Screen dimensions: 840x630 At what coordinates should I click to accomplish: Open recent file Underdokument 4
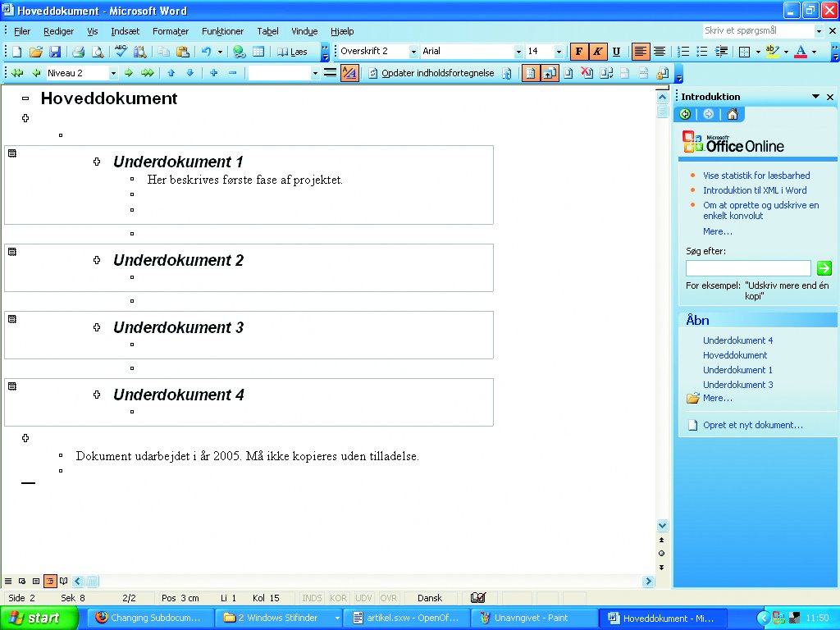coord(737,340)
